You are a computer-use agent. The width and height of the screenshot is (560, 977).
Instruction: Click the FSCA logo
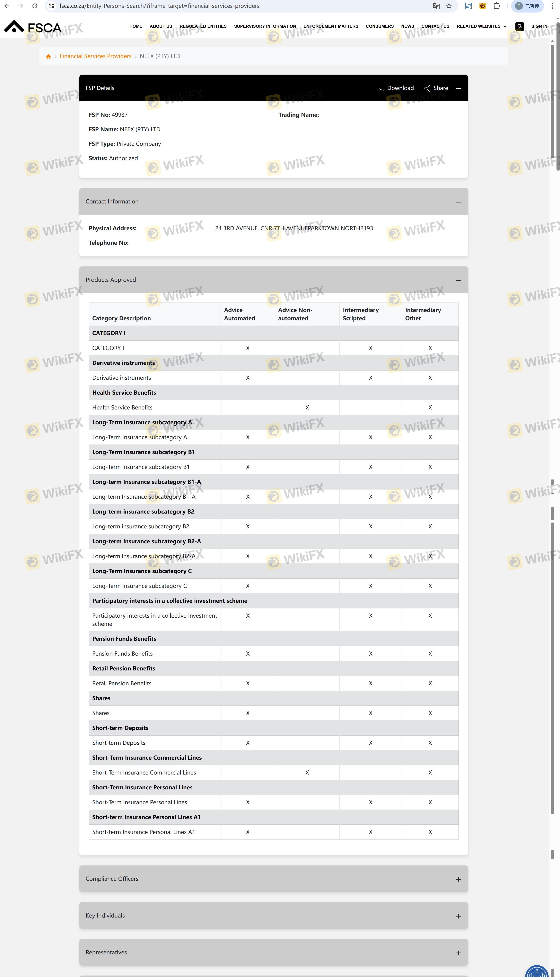33,27
